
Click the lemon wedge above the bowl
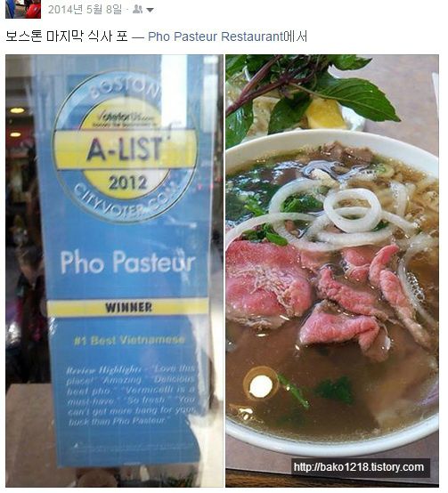click(x=326, y=114)
